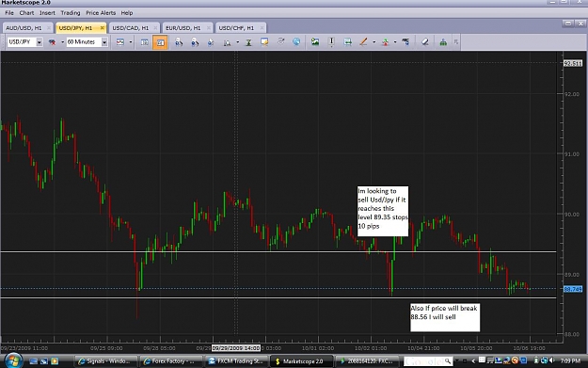The height and width of the screenshot is (368, 588).
Task: Show hidden tray icons arrow
Action: (473, 360)
